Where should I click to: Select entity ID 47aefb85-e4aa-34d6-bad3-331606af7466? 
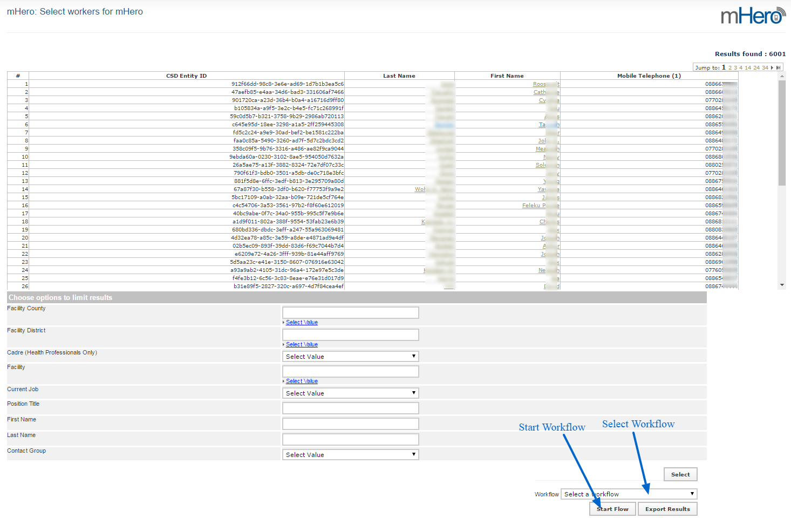[x=288, y=92]
